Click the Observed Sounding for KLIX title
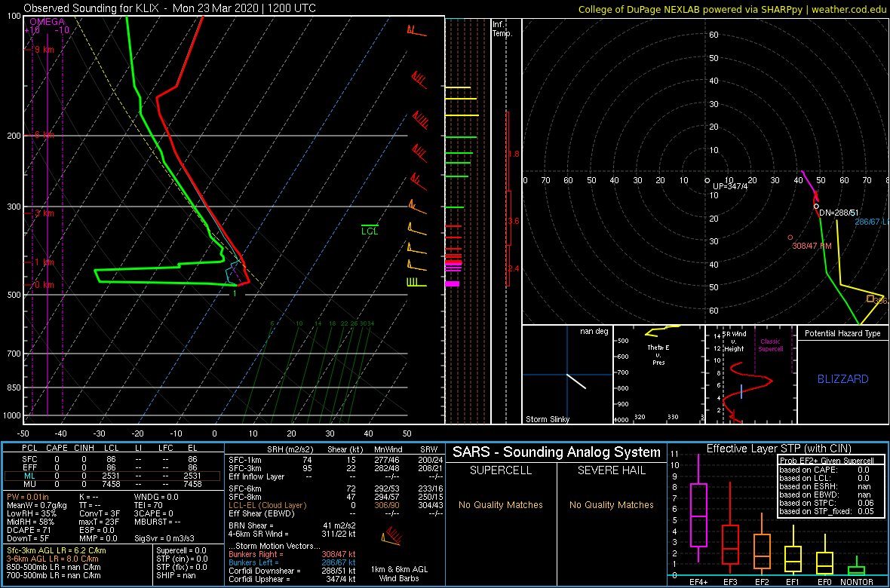890x588 pixels. (x=170, y=8)
